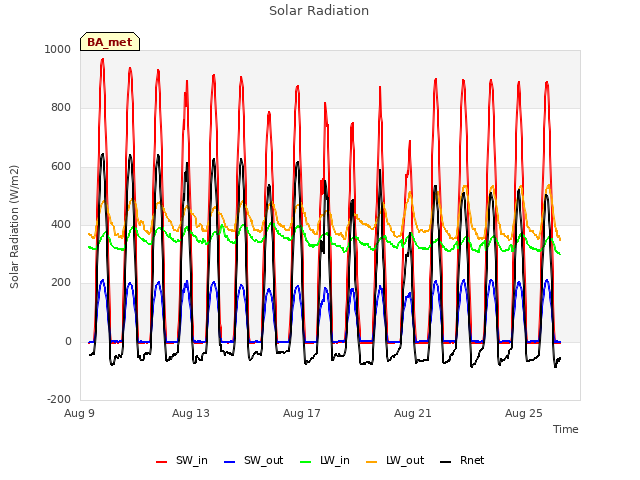The image size is (640, 480).
Task: Click the Aug 17 x-axis label
Action: (302, 413)
